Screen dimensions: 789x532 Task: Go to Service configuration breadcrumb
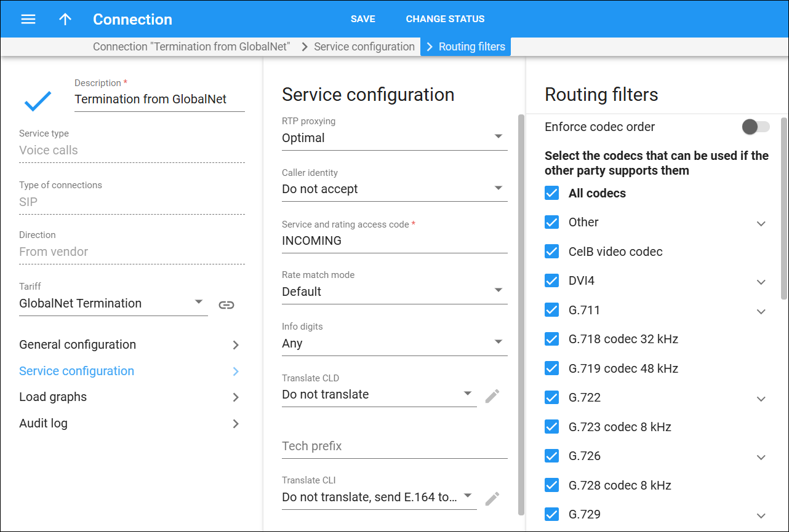364,47
